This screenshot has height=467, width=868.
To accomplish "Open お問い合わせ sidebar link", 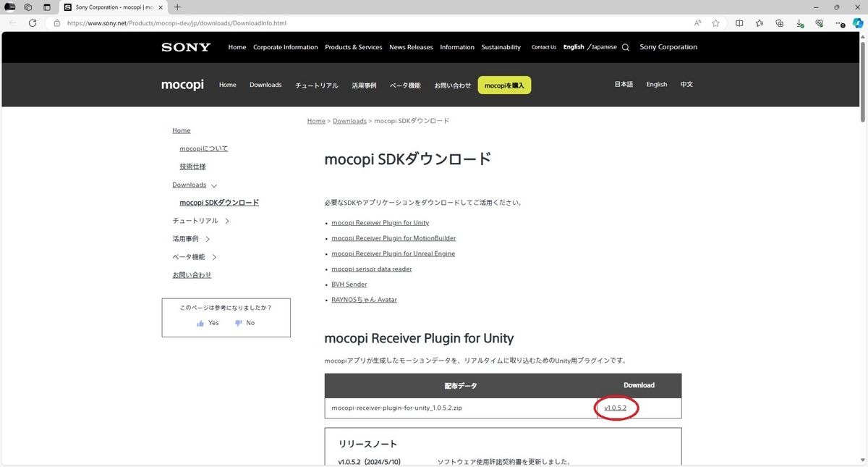I will coord(192,275).
